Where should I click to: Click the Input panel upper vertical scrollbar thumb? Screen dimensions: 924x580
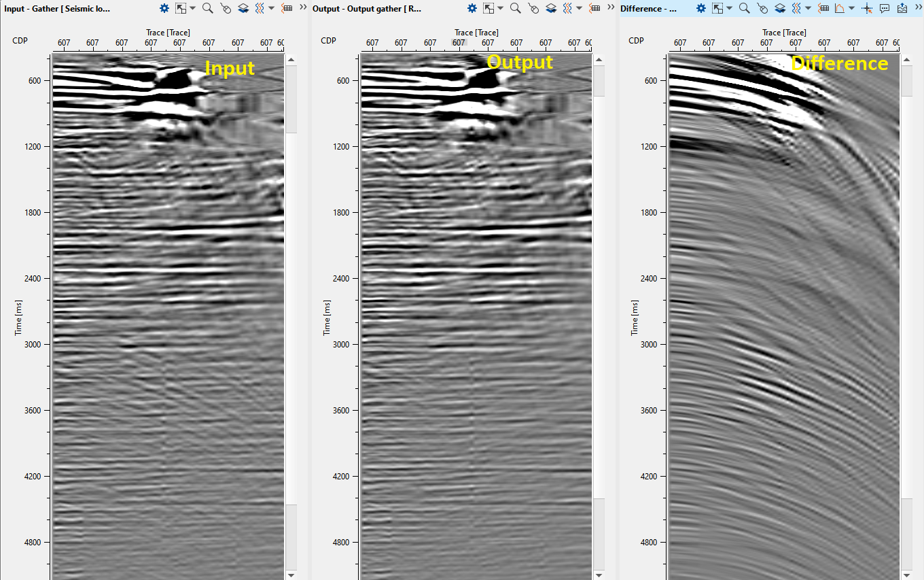click(291, 99)
